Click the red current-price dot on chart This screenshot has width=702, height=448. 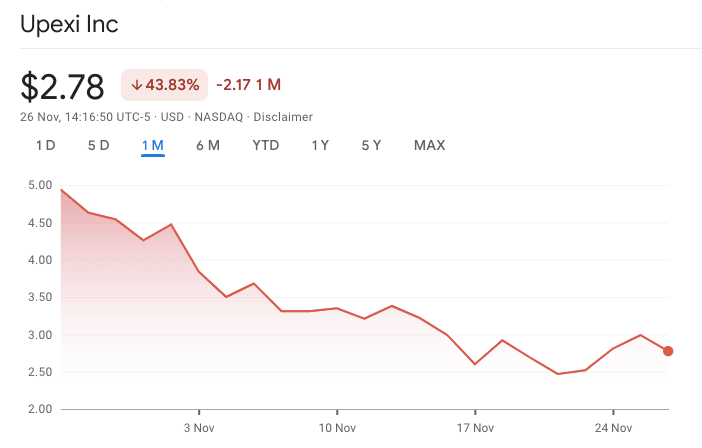click(668, 351)
